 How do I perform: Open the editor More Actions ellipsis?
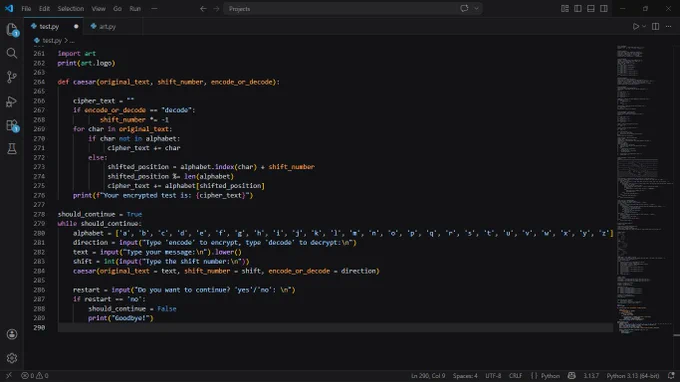[x=668, y=26]
